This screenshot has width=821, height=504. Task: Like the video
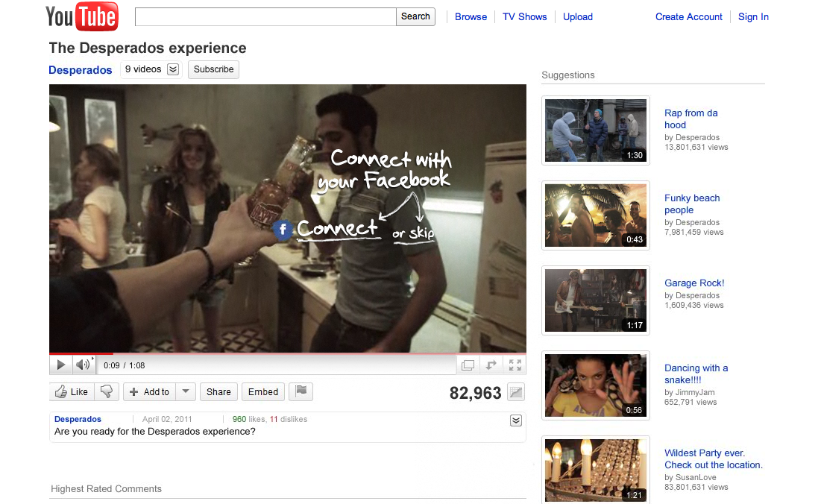click(x=72, y=391)
